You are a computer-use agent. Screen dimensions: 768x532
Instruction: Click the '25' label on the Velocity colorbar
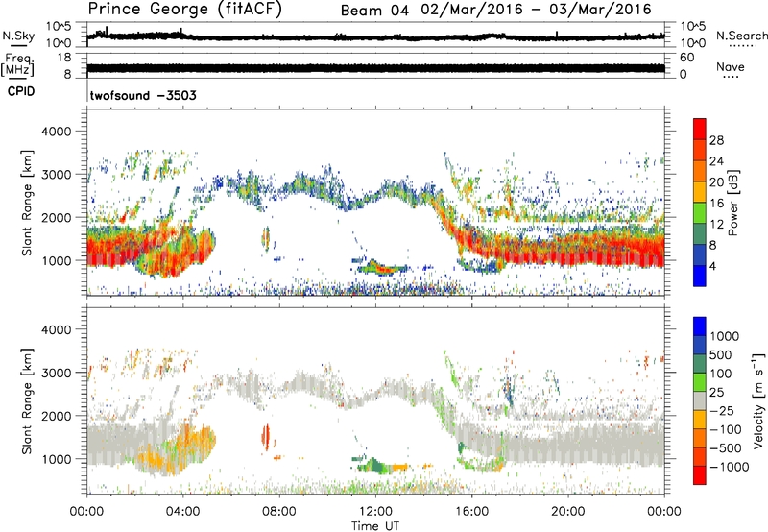[716, 393]
